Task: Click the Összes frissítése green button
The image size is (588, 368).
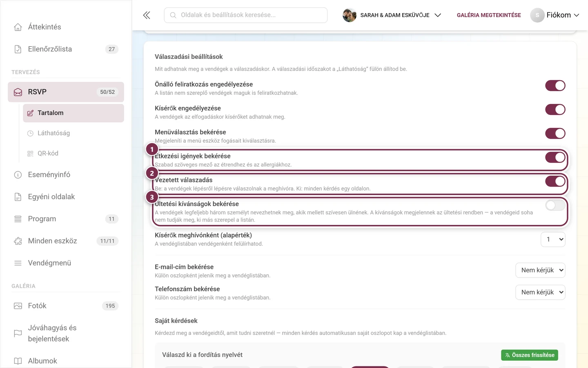Action: 530,355
